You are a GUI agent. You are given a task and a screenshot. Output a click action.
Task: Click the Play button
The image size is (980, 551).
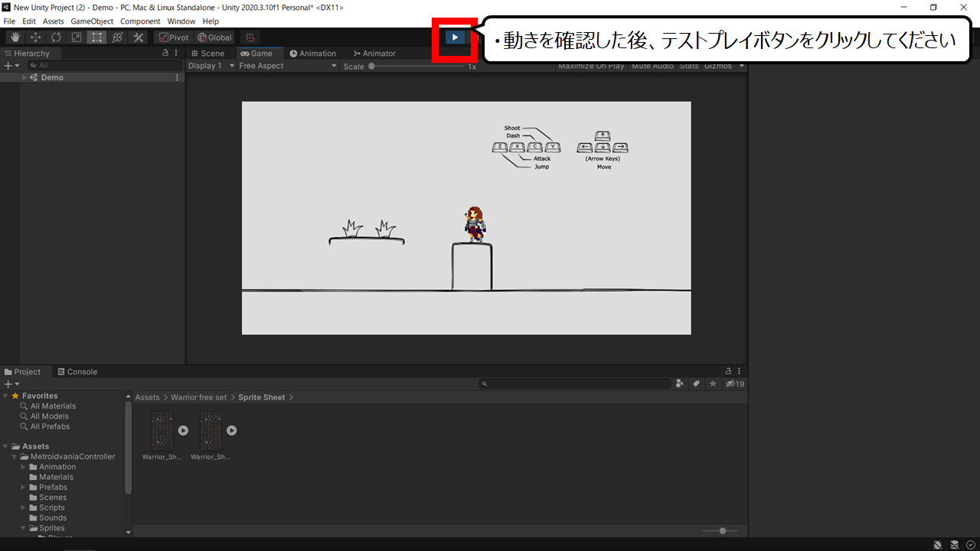(455, 37)
